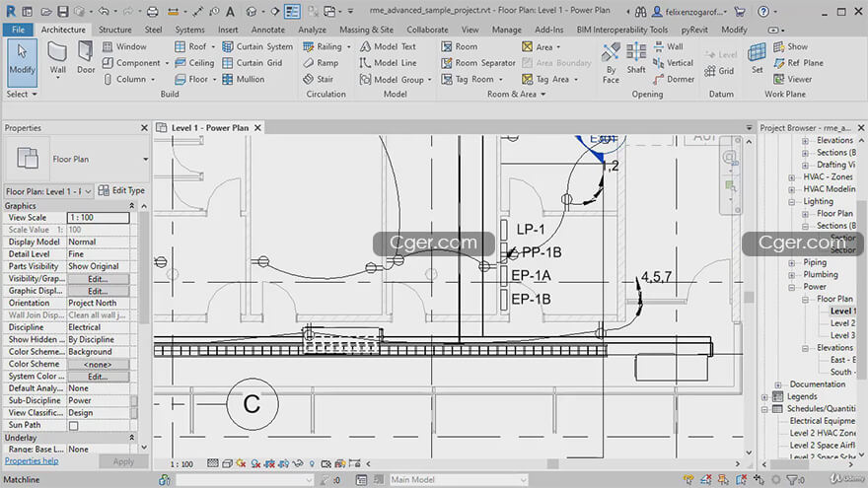This screenshot has width=868, height=488.
Task: Collapse the Power node in Project Browser
Action: tap(792, 287)
